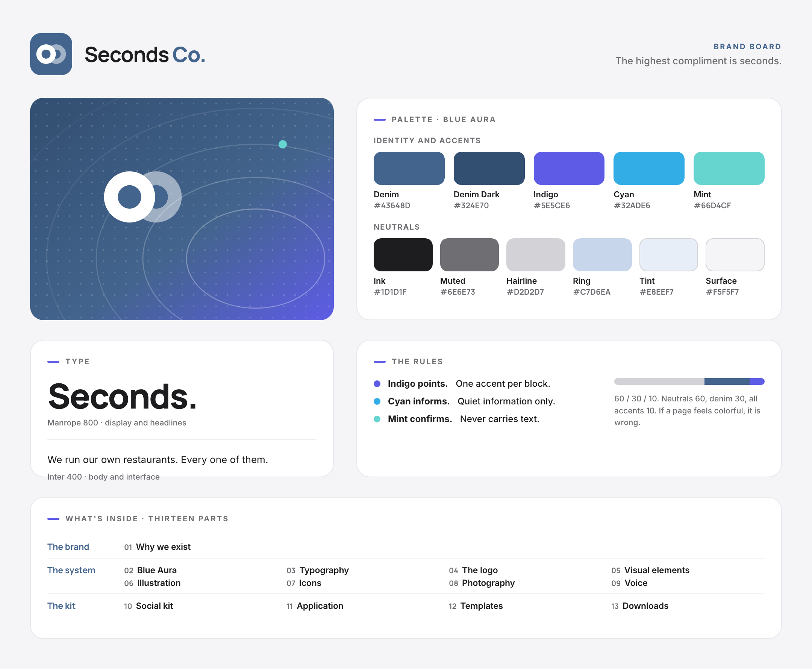
Task: Open the brand section link
Action: point(68,547)
